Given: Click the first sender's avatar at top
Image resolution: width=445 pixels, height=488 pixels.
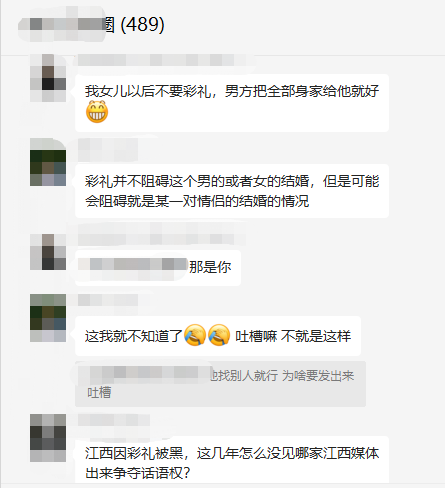Looking at the screenshot, I should tap(48, 78).
